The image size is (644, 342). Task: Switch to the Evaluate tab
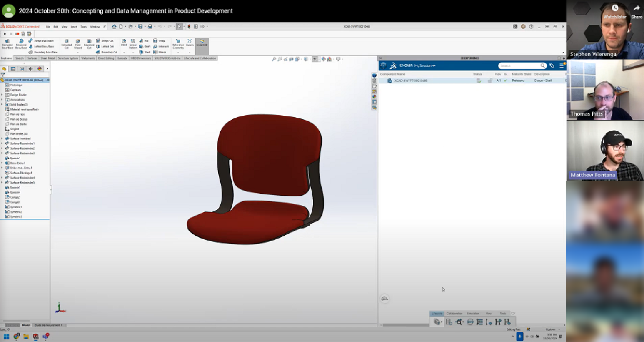pyautogui.click(x=122, y=58)
